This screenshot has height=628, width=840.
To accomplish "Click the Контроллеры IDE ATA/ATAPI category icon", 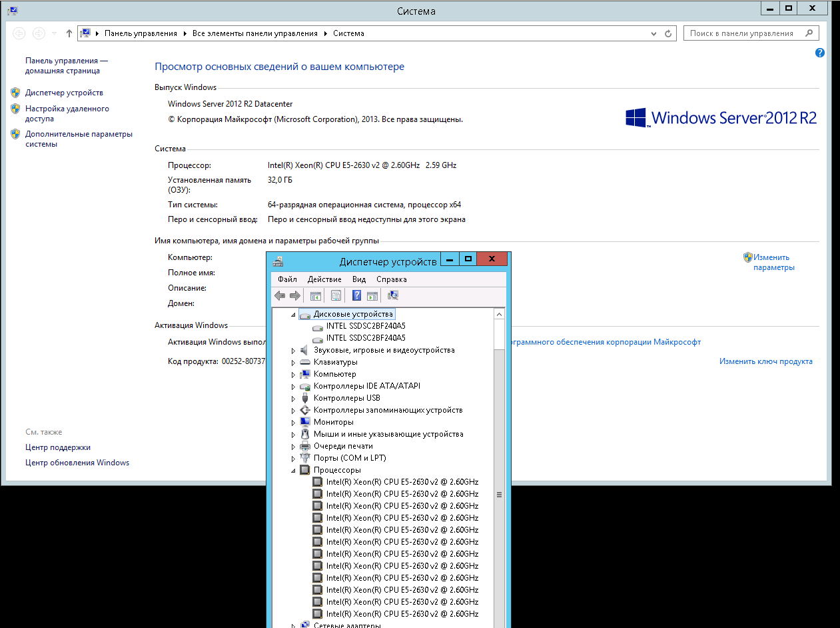I will (x=305, y=386).
